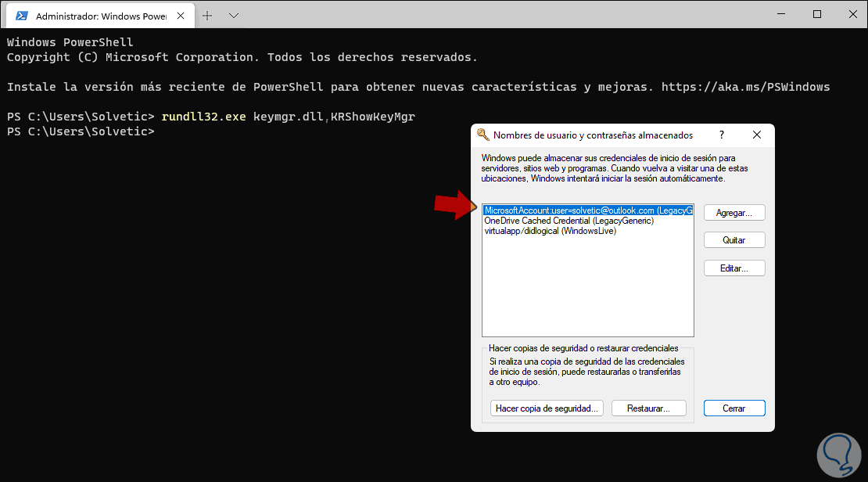Select virtualapp/didlogical (WindowsLive) entry

point(551,231)
